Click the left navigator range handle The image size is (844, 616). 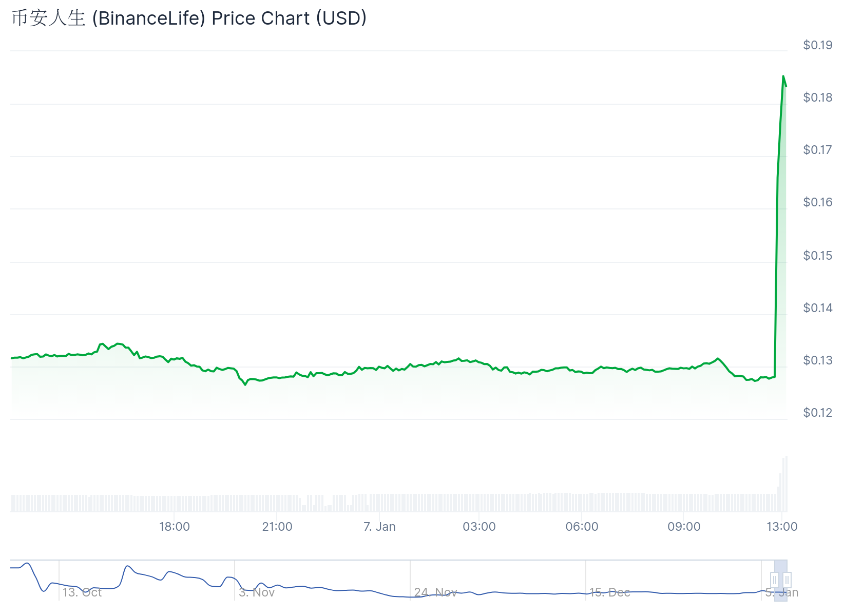775,580
